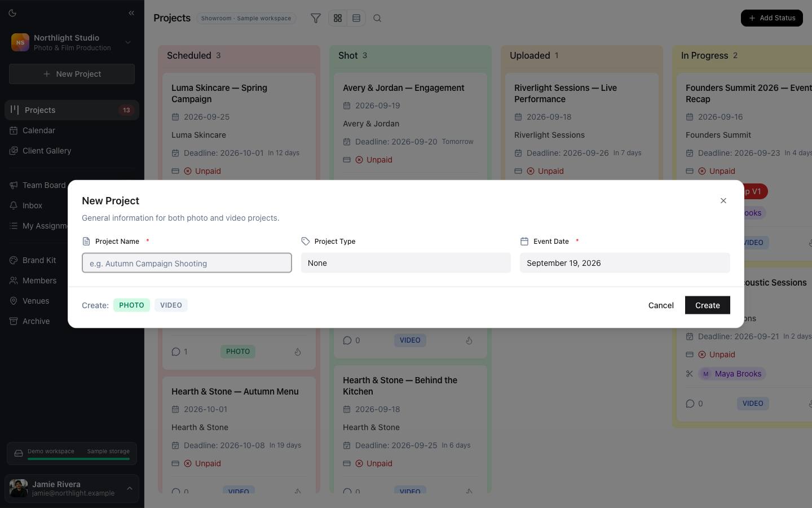This screenshot has height=508, width=812.
Task: Open the Event Date picker field
Action: point(625,263)
